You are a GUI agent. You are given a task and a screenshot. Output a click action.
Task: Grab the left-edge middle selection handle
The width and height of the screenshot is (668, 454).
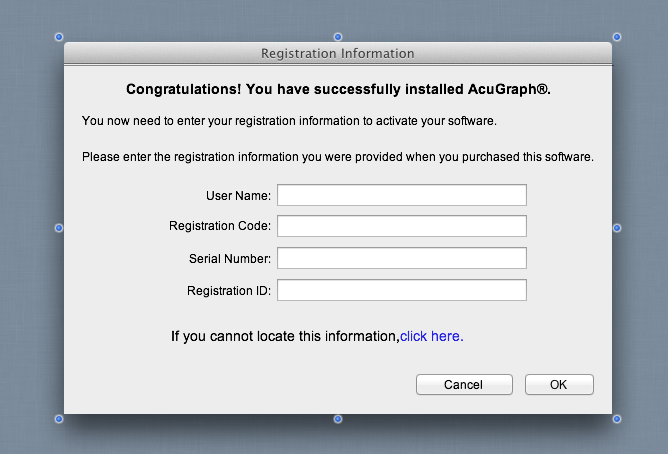(x=59, y=228)
